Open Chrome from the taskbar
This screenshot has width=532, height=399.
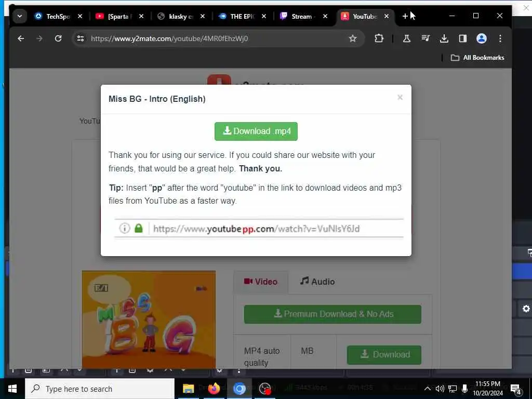tap(239, 389)
